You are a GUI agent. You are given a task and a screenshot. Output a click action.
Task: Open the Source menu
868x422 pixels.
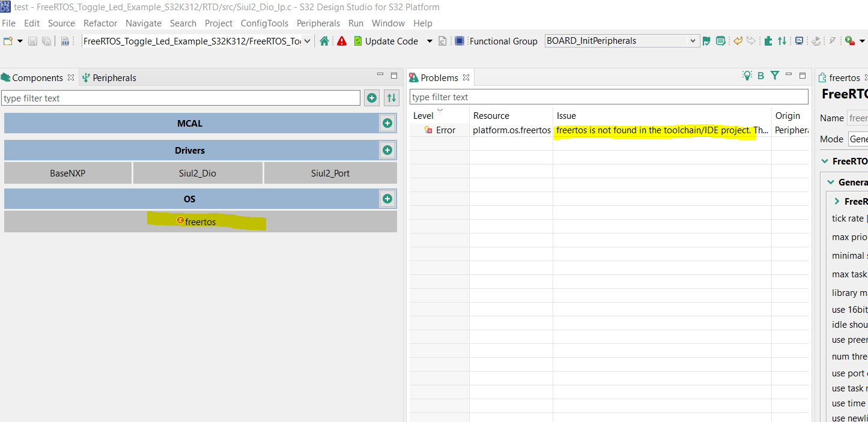[x=61, y=23]
